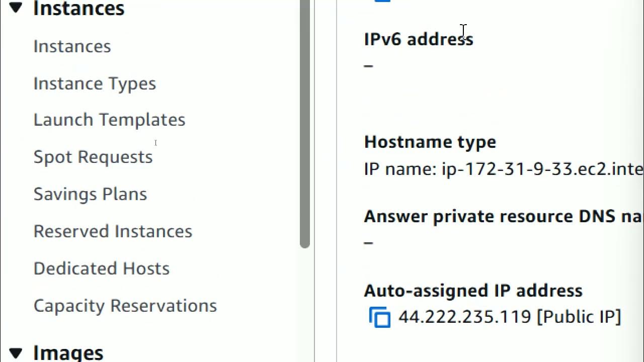Open Capacity Reservations
The image size is (644, 362).
coord(125,306)
